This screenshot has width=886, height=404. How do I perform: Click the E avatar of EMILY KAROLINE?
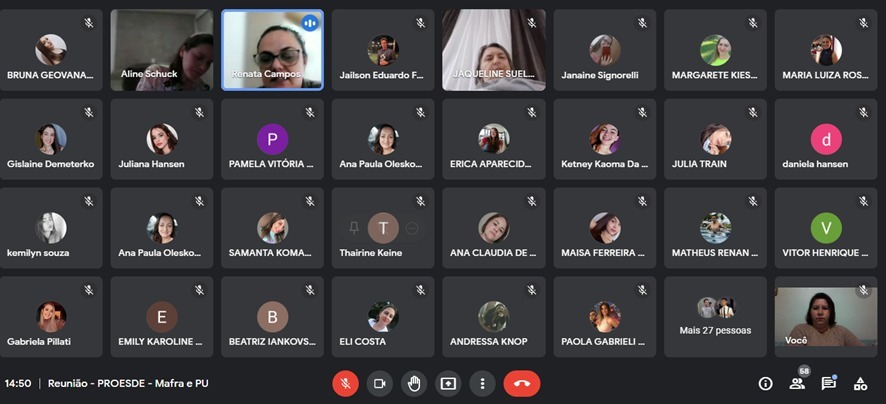[x=162, y=317]
